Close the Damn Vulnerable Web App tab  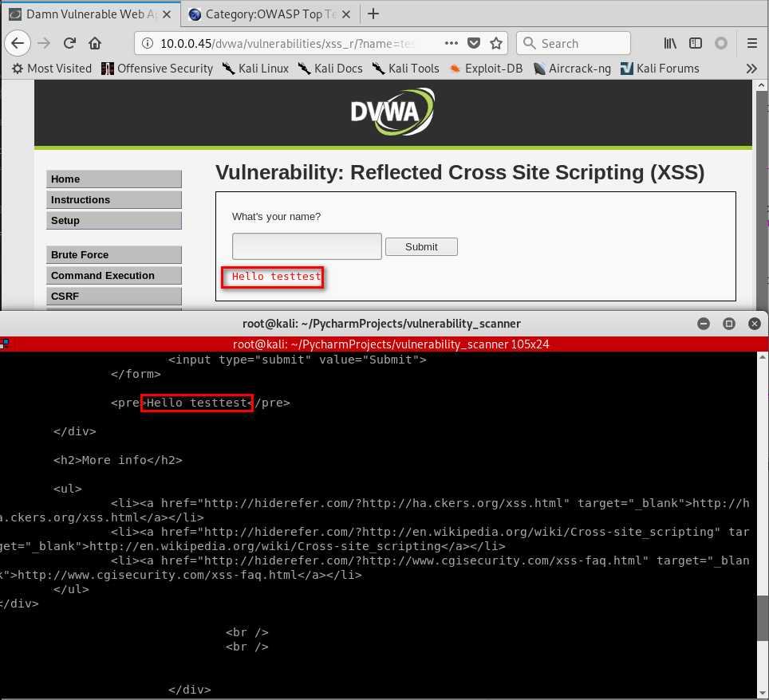coord(167,14)
